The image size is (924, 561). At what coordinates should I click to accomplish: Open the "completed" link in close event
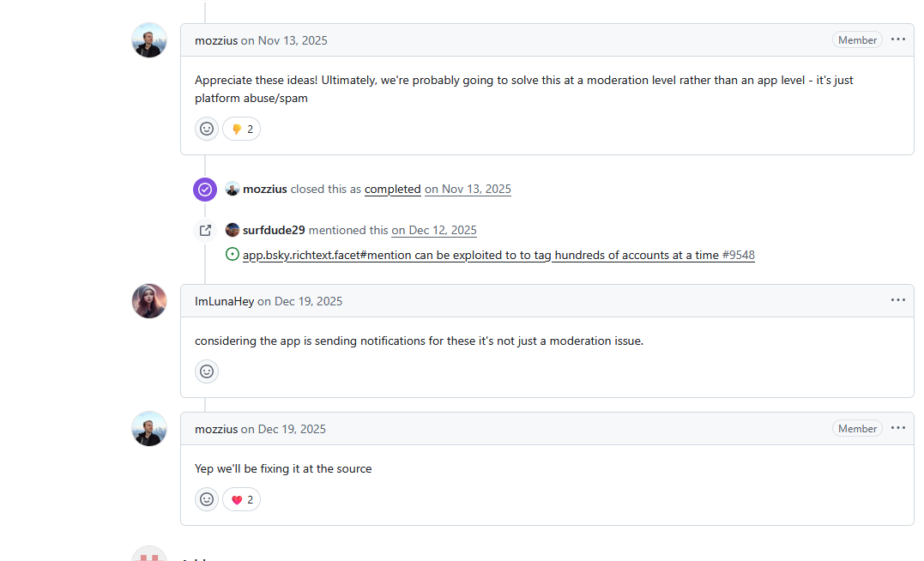(x=392, y=189)
